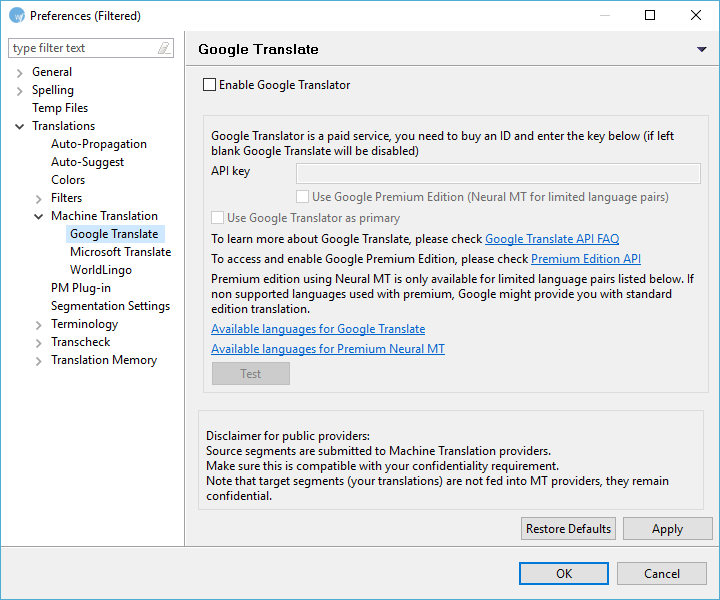Open Available languages for Premium Neural MT
Image resolution: width=720 pixels, height=600 pixels.
(328, 349)
